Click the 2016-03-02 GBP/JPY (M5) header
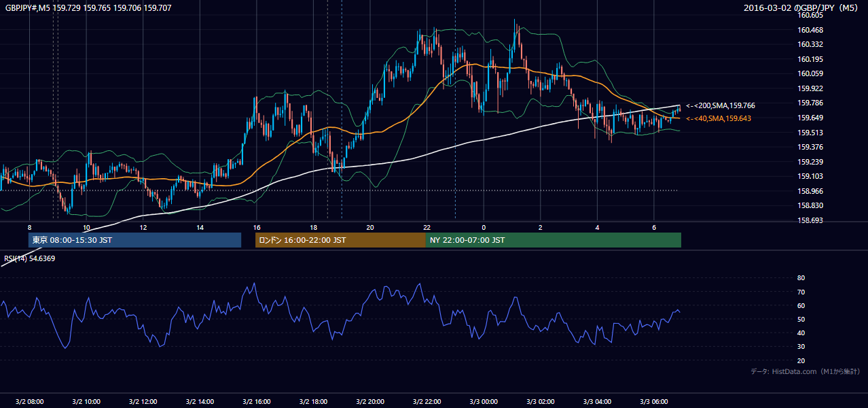 pos(801,7)
